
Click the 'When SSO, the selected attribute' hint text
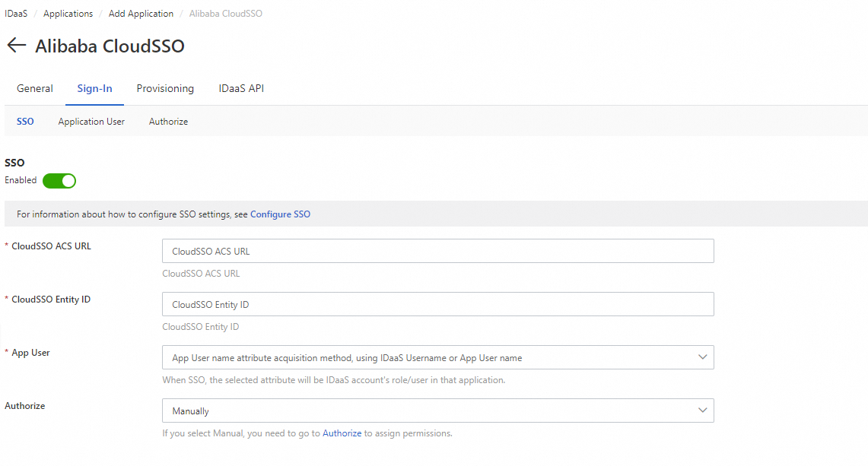[333, 380]
